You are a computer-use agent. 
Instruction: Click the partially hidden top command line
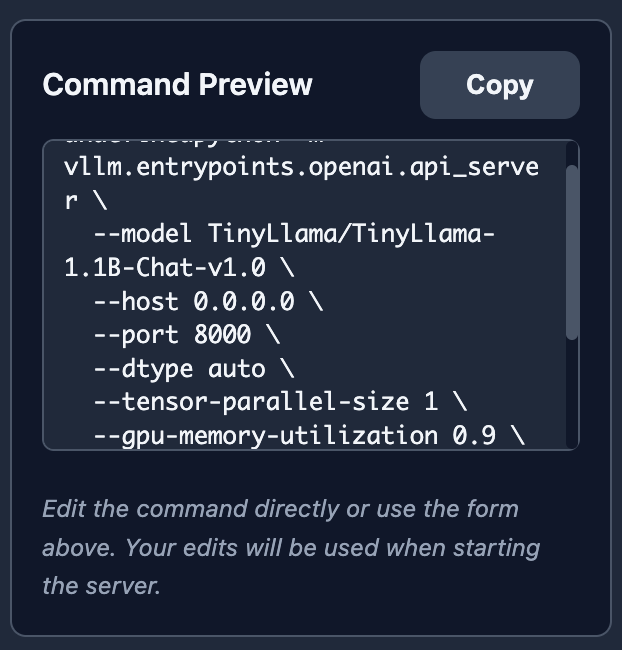pyautogui.click(x=200, y=144)
